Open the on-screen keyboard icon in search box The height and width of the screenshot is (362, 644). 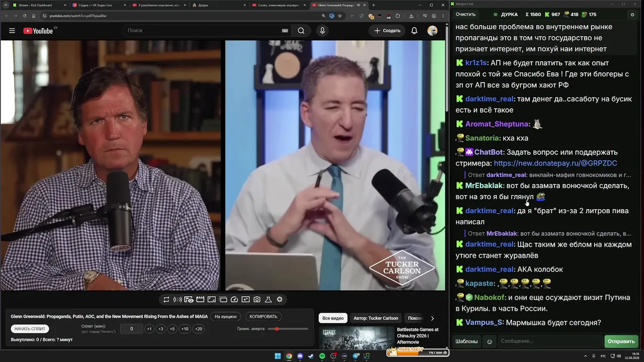pos(285,31)
